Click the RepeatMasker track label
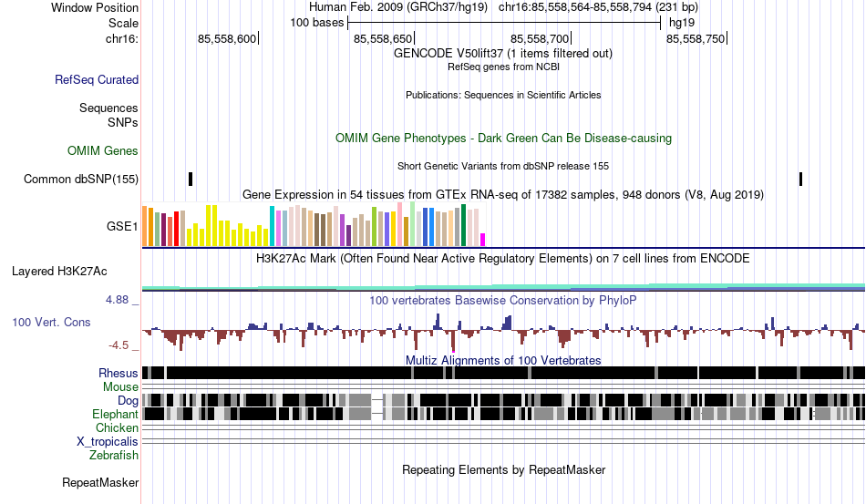The width and height of the screenshot is (866, 504). (100, 482)
